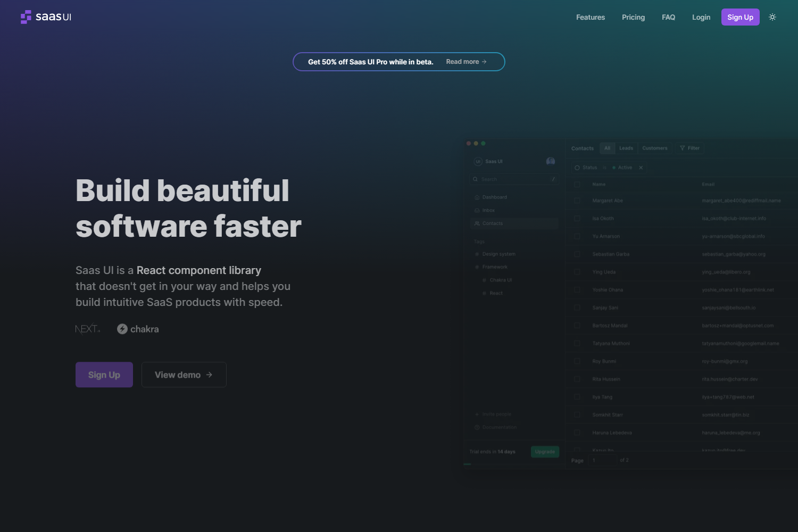Click the Saas UI logo in the navbar
The image size is (798, 532).
pos(46,16)
